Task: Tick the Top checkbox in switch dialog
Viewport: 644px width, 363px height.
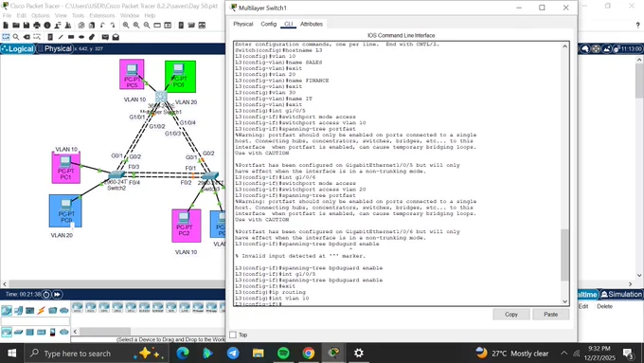Action: coord(233,335)
